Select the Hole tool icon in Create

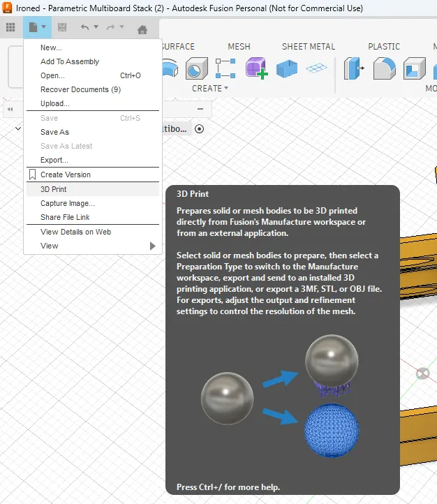tap(197, 68)
